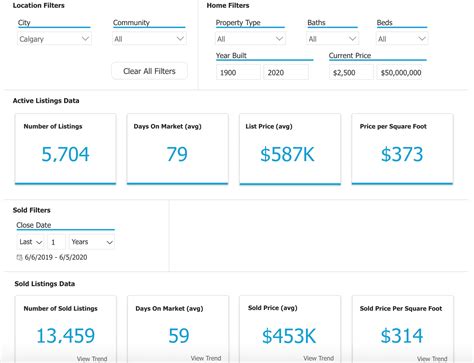The height and width of the screenshot is (363, 474).
Task: Open View Trend for Number of Sold Listings
Action: (x=92, y=359)
